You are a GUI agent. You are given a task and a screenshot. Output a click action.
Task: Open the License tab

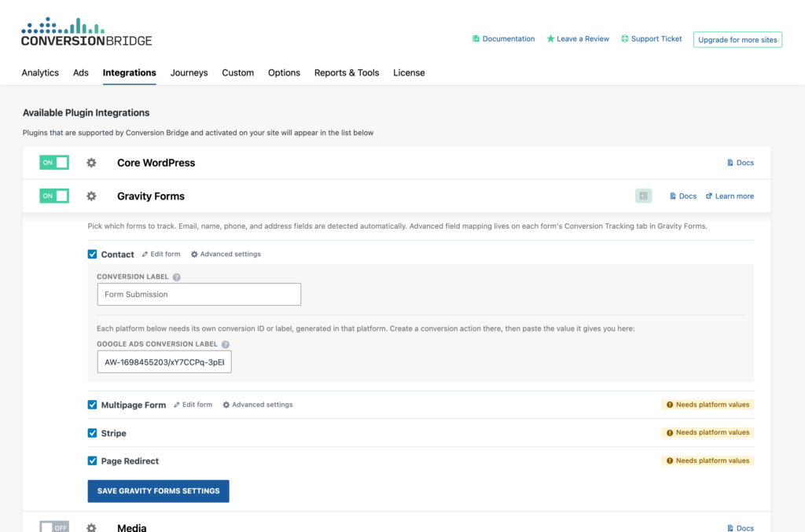(409, 73)
